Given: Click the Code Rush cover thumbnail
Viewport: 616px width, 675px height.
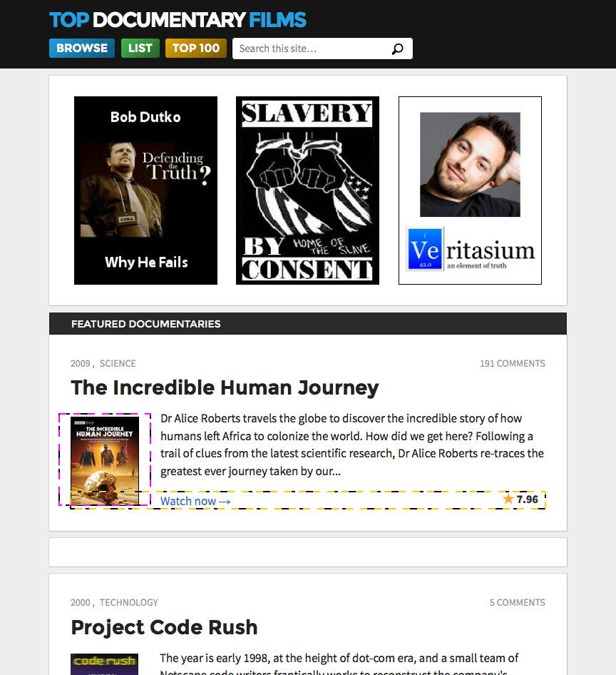Looking at the screenshot, I should pyautogui.click(x=105, y=664).
